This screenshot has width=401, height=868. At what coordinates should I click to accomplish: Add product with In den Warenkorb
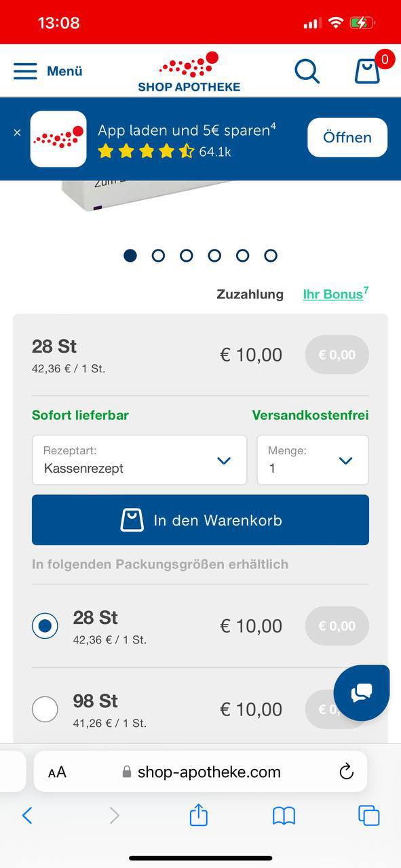pyautogui.click(x=200, y=520)
